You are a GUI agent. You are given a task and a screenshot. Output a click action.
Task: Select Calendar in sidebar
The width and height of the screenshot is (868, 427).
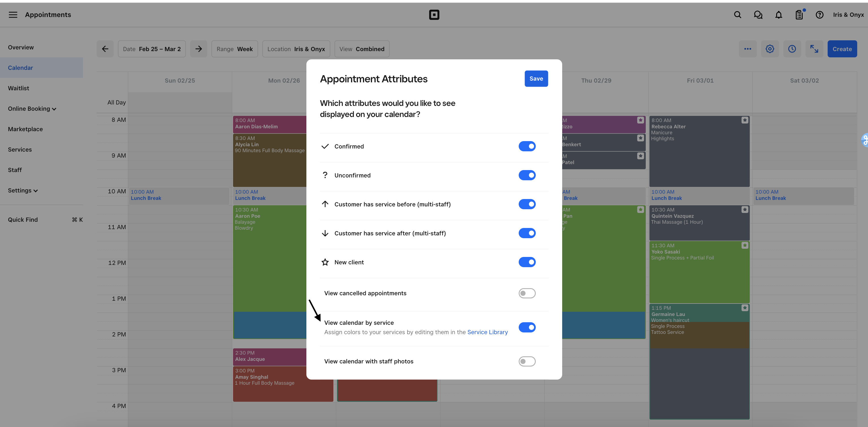41,68
